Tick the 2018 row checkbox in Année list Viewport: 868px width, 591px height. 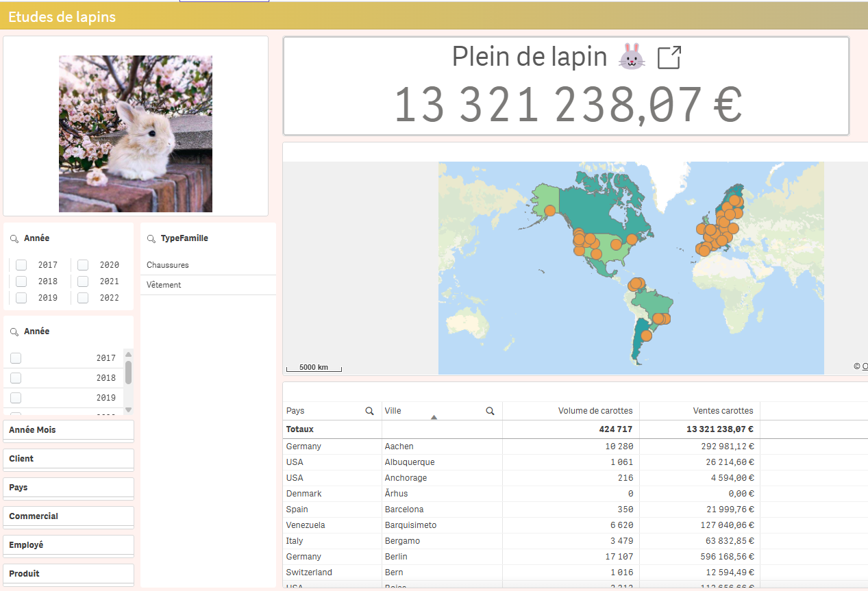(x=16, y=378)
